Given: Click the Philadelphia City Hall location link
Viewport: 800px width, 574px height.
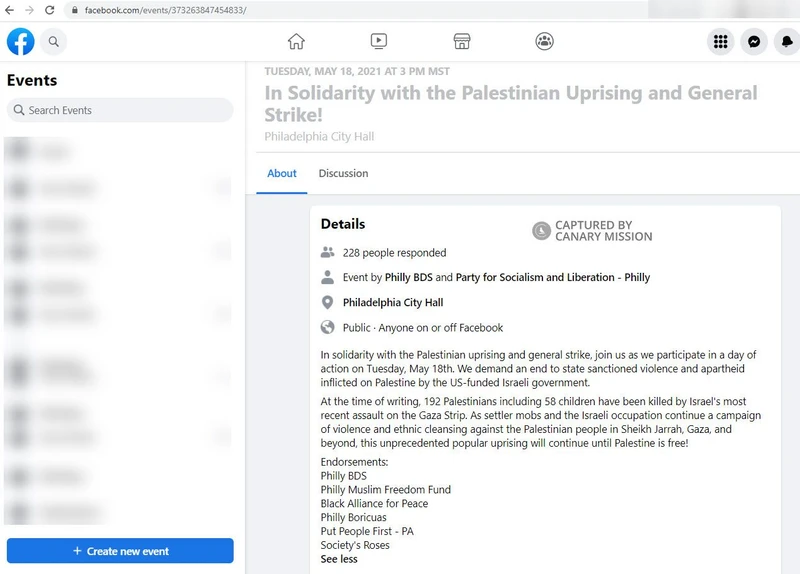Looking at the screenshot, I should [393, 302].
